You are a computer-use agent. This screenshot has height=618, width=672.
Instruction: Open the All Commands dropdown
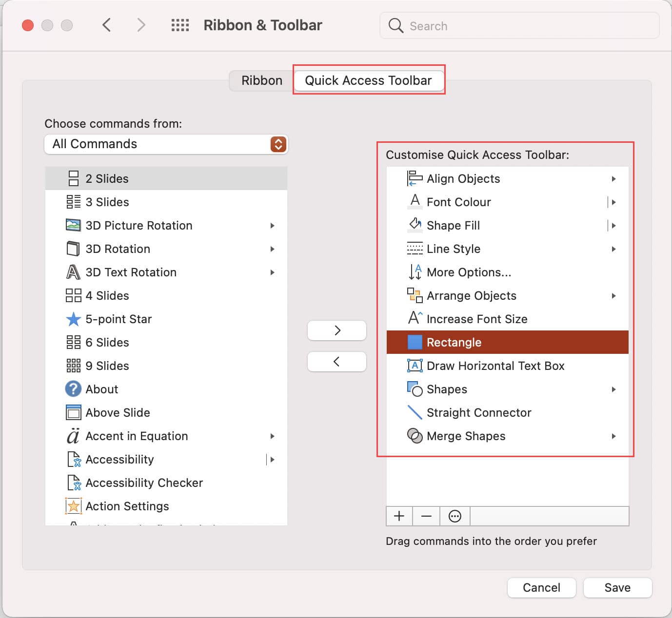[x=166, y=144]
